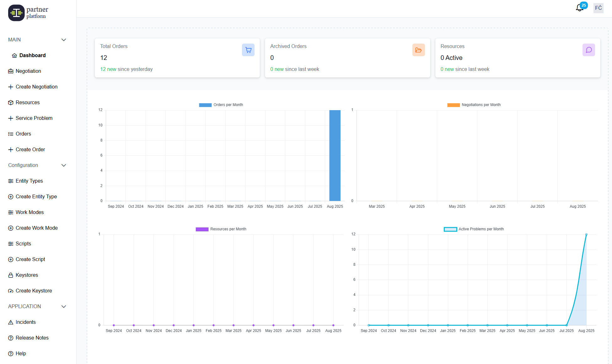Click the notification bell icon
612x364 pixels.
click(x=579, y=8)
